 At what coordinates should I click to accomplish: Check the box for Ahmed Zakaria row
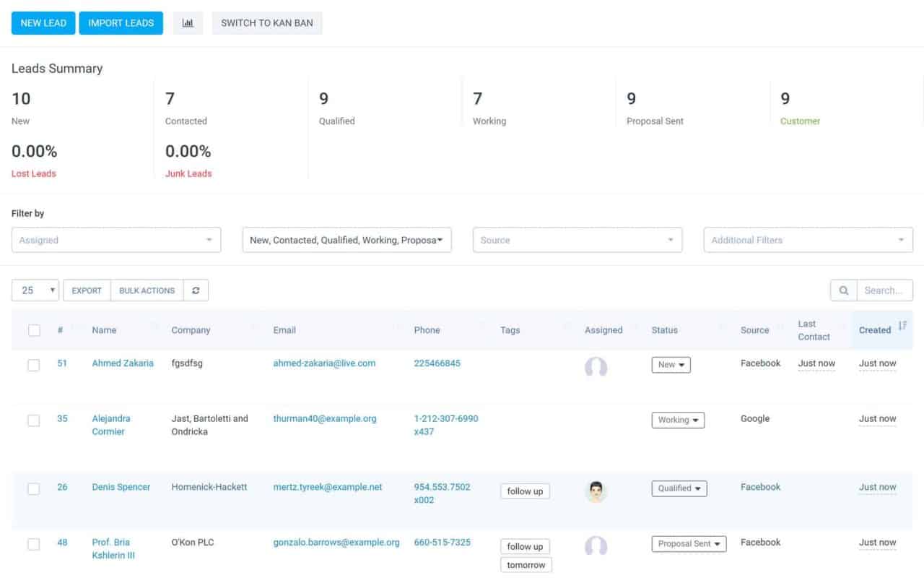pyautogui.click(x=34, y=365)
